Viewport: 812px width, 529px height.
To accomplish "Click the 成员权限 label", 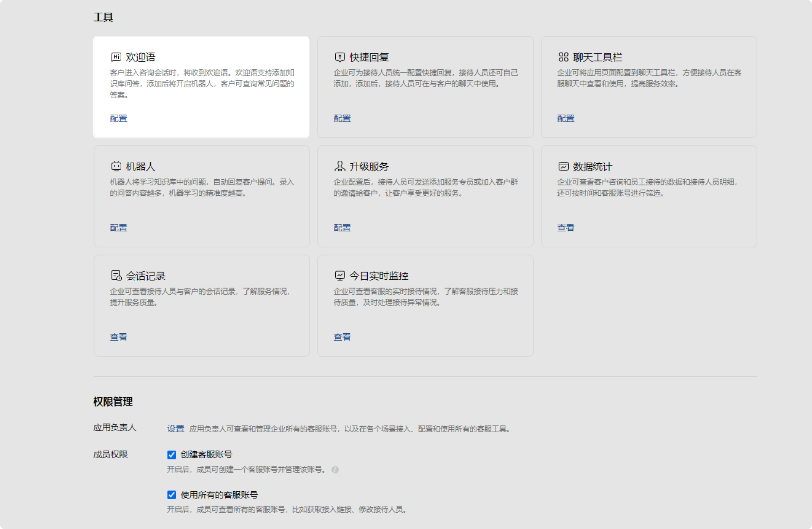I will (110, 455).
